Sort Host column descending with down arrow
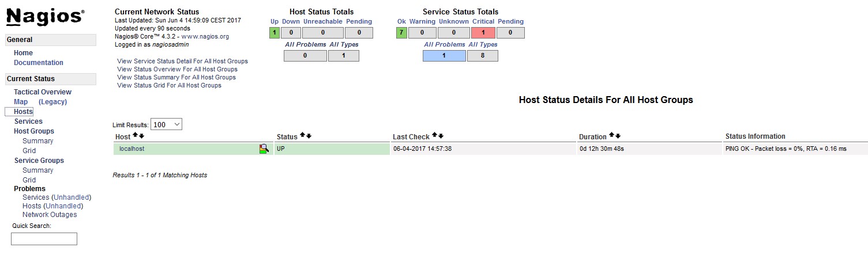The height and width of the screenshot is (255, 868). tap(141, 136)
